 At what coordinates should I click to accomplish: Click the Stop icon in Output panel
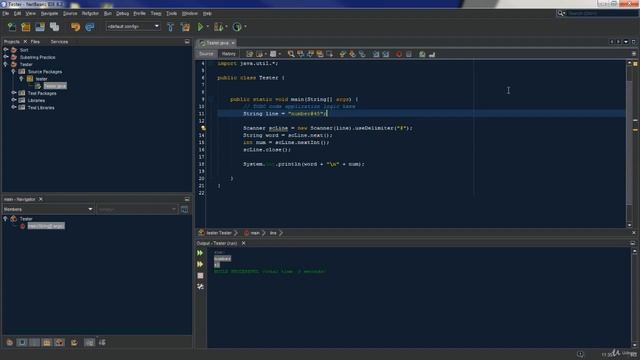point(200,276)
